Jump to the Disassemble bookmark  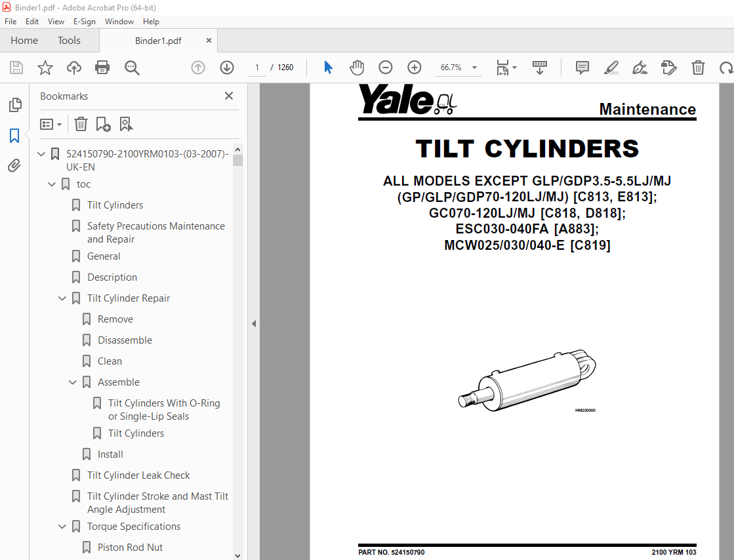click(x=125, y=340)
